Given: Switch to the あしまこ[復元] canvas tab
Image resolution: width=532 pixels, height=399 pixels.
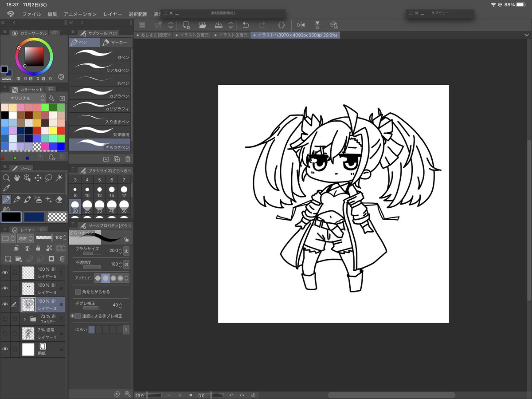Looking at the screenshot, I should (153, 35).
